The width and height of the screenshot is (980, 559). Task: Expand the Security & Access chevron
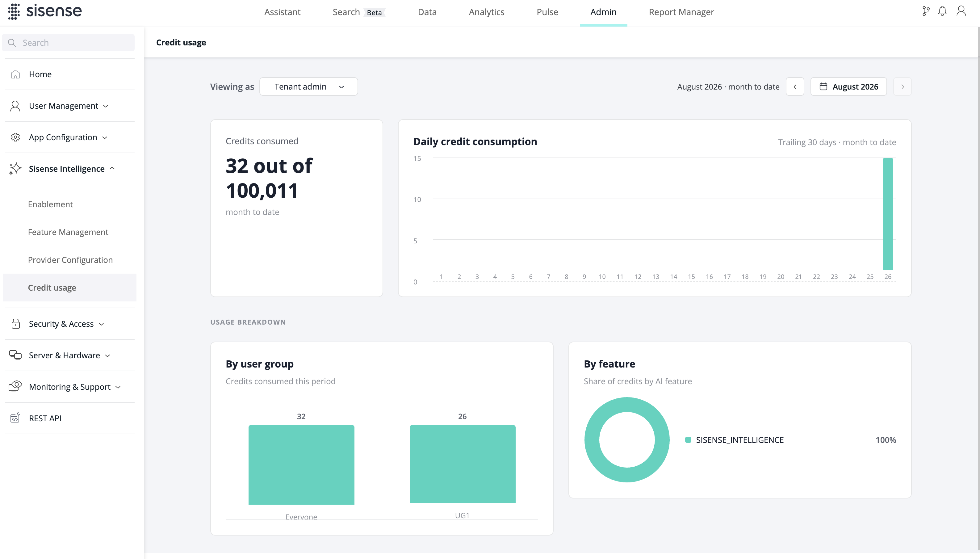(101, 324)
